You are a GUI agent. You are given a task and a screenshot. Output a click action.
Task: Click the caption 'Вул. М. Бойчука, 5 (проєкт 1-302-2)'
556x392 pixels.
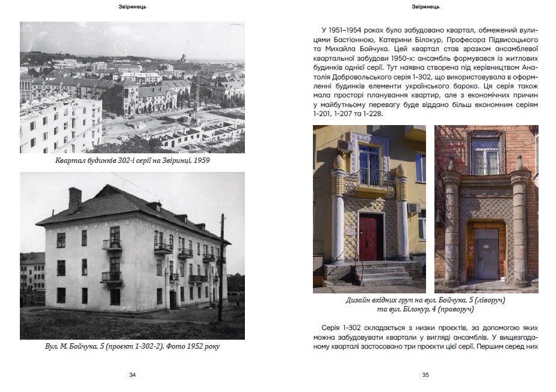point(132,347)
